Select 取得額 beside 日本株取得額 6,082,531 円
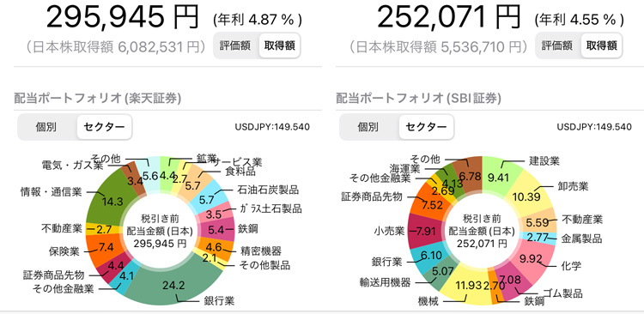The width and height of the screenshot is (644, 314). click(280, 45)
